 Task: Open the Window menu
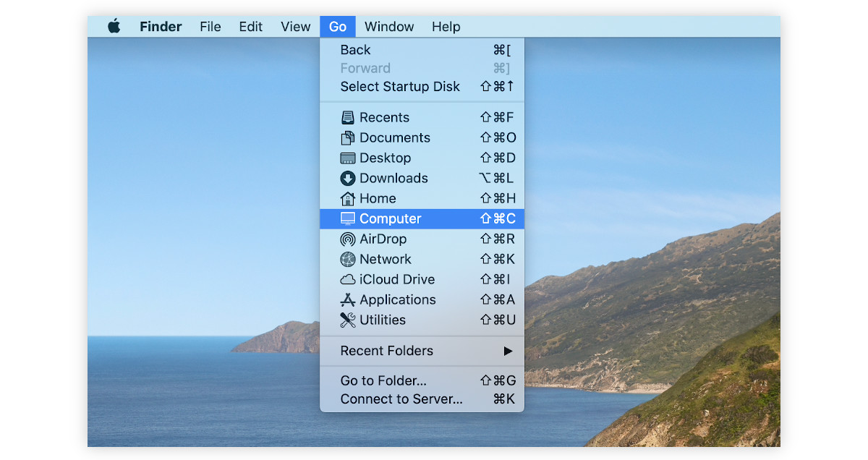pos(389,26)
